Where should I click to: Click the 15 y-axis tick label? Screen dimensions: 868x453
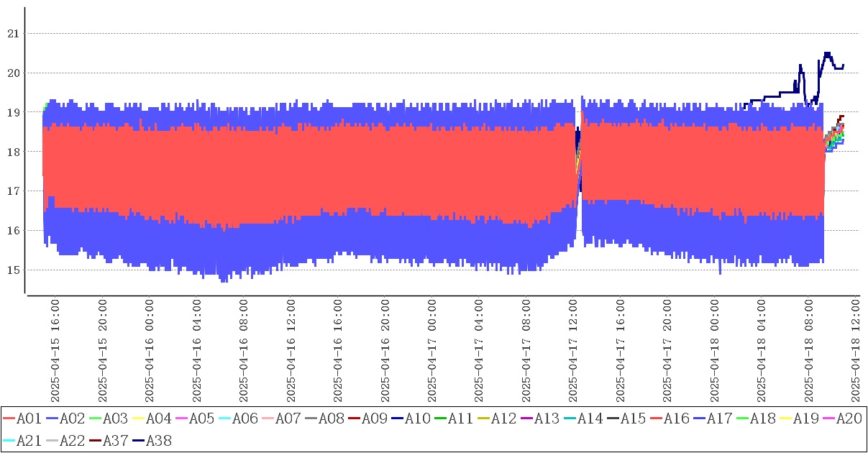point(13,270)
